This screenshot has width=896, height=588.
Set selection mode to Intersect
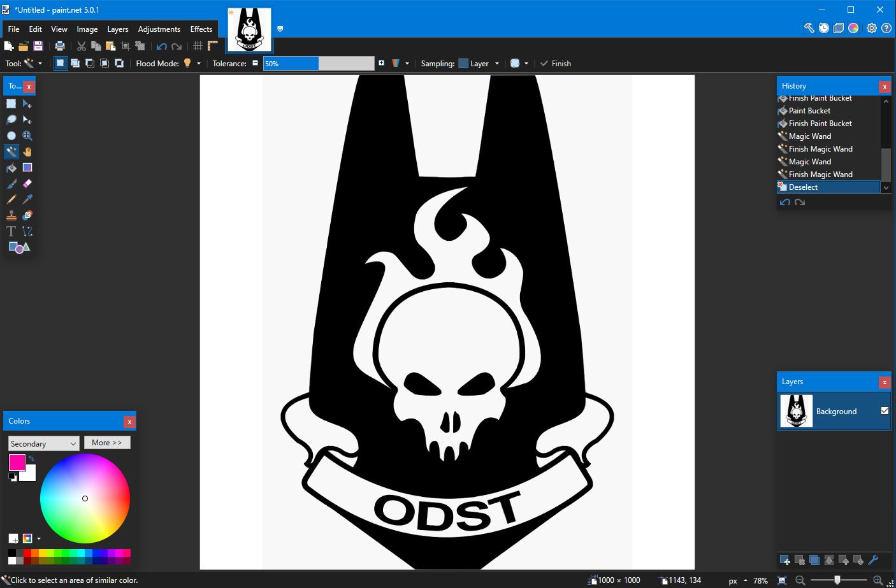105,63
